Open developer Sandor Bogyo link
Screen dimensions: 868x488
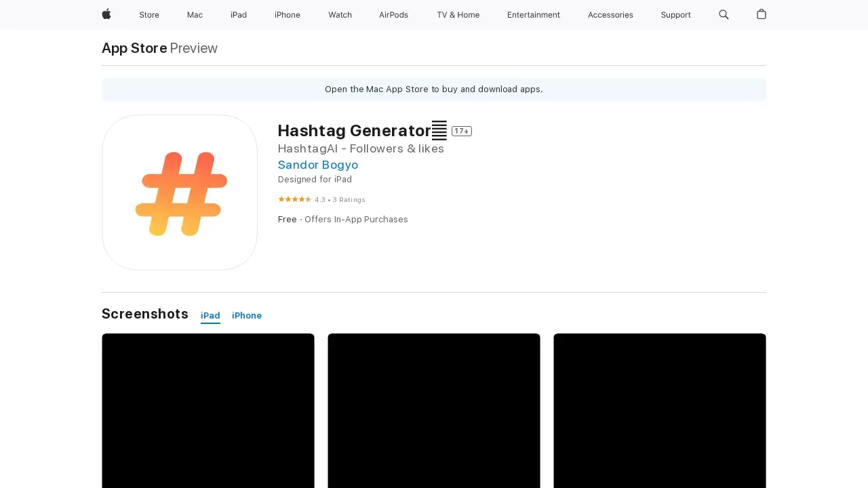point(318,165)
